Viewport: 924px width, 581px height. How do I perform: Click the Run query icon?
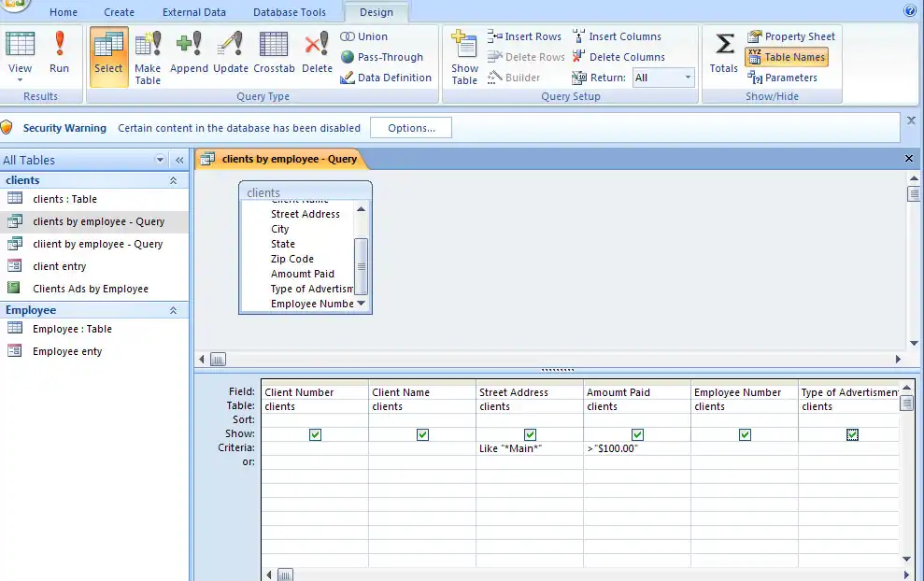[x=59, y=52]
